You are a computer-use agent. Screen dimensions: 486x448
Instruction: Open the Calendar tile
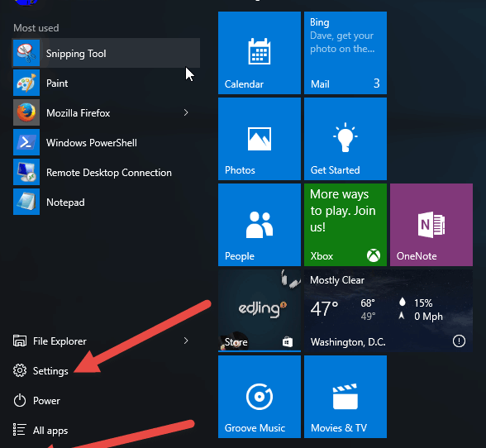(x=260, y=53)
